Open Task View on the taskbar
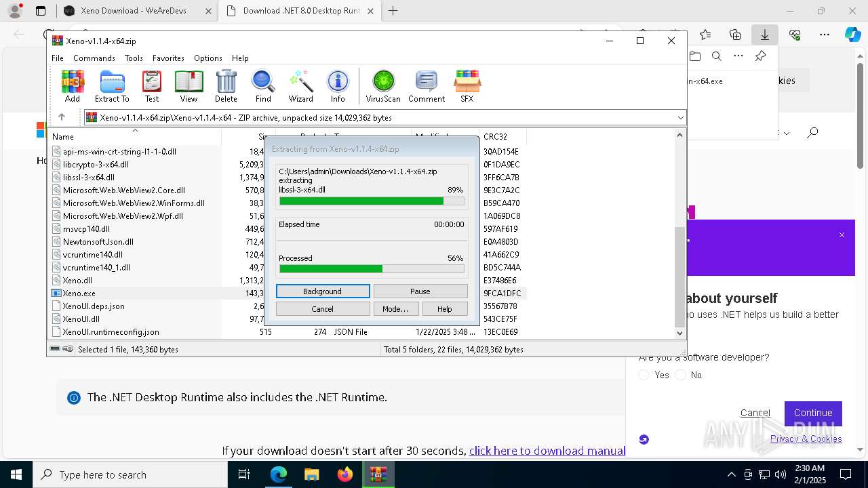Screen dimensions: 868x488 point(244,474)
